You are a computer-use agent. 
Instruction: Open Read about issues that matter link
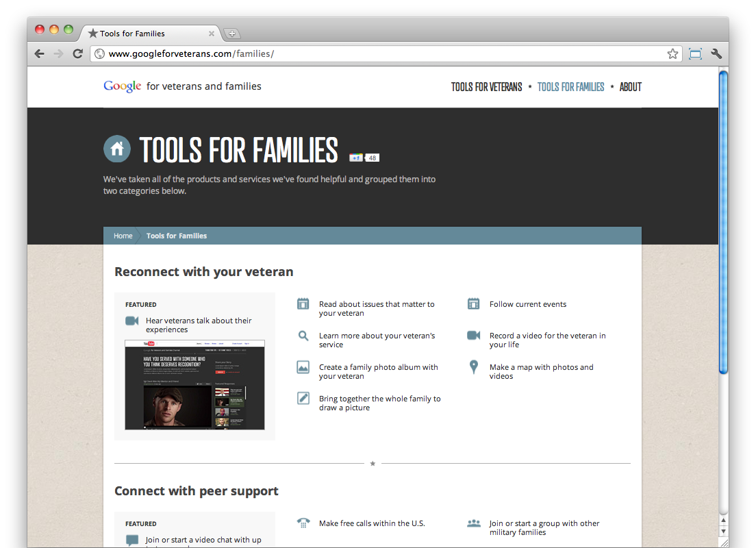pyautogui.click(x=377, y=309)
